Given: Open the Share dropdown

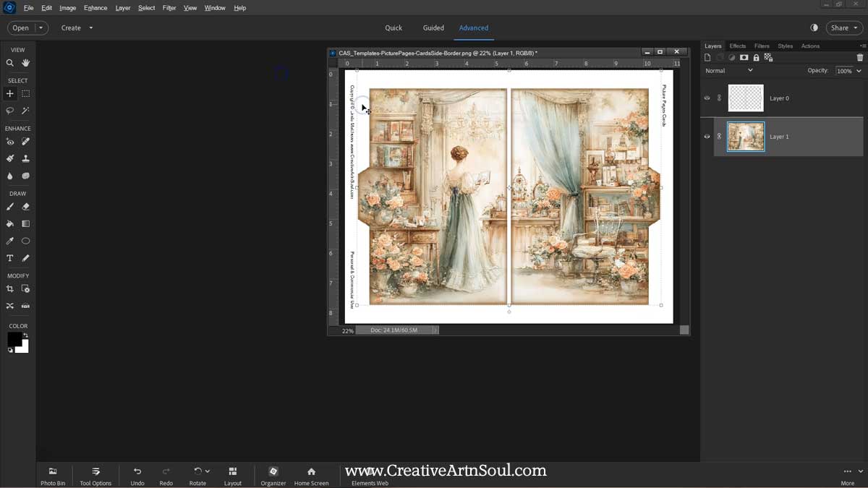Looking at the screenshot, I should pyautogui.click(x=843, y=28).
